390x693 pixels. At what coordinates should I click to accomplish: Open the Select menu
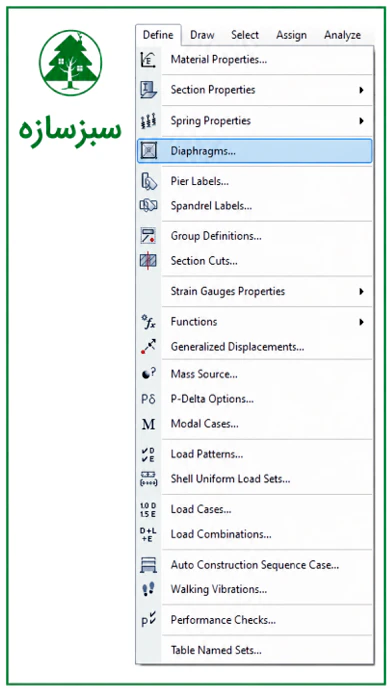coord(245,35)
